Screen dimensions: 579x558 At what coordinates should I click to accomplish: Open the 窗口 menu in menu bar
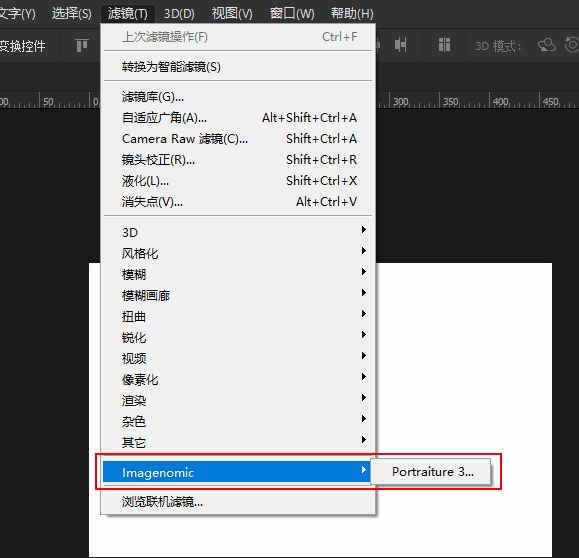click(292, 13)
